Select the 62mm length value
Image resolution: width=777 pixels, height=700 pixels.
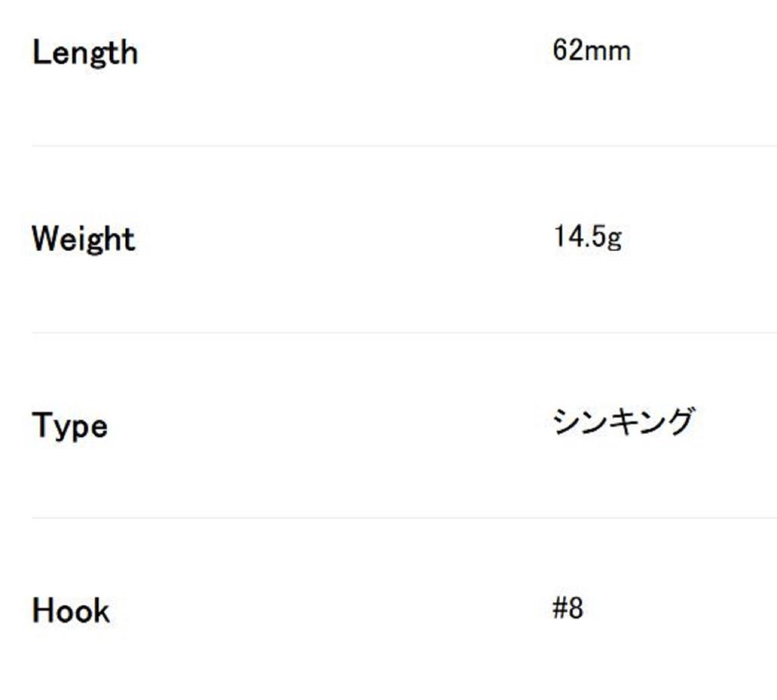(591, 51)
